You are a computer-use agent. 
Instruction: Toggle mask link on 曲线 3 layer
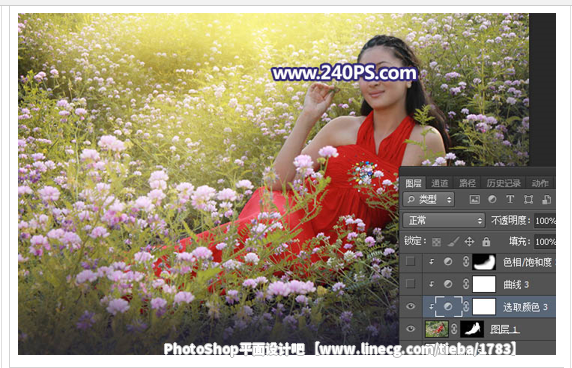tap(466, 284)
